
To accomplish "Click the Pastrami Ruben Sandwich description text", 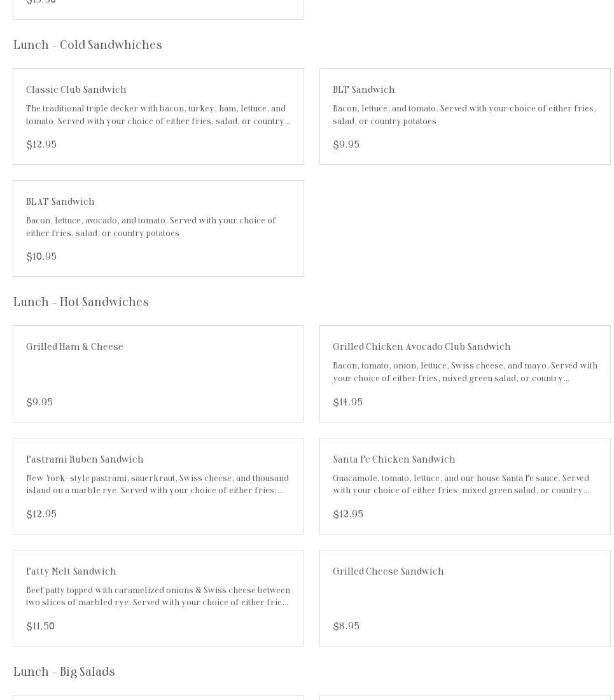I will 157,485.
